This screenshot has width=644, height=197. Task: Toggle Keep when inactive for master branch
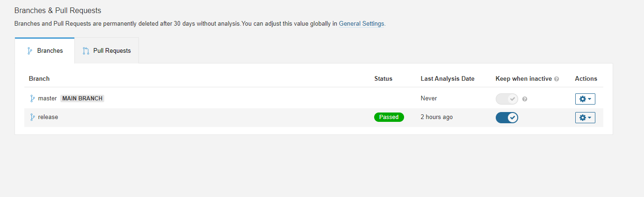pos(507,99)
